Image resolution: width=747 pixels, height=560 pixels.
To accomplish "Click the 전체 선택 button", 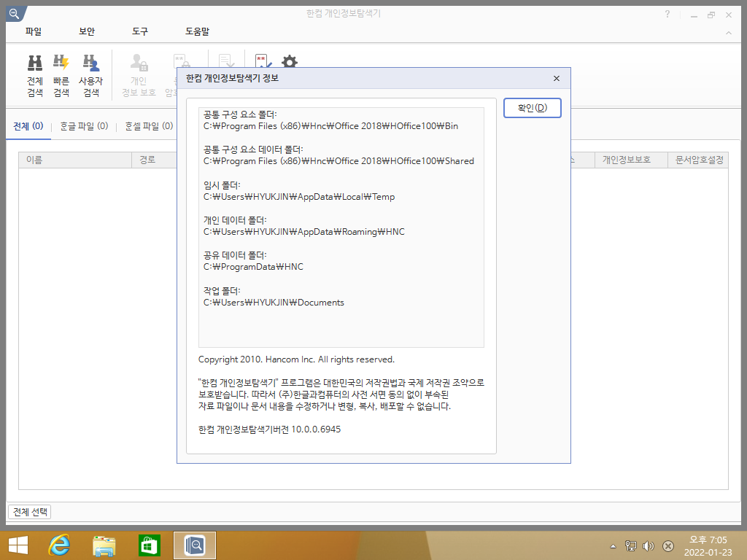I will [30, 512].
